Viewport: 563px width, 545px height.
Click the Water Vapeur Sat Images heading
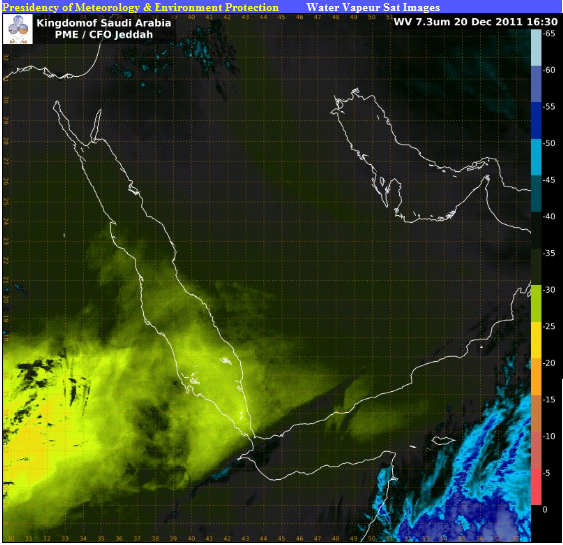point(373,7)
